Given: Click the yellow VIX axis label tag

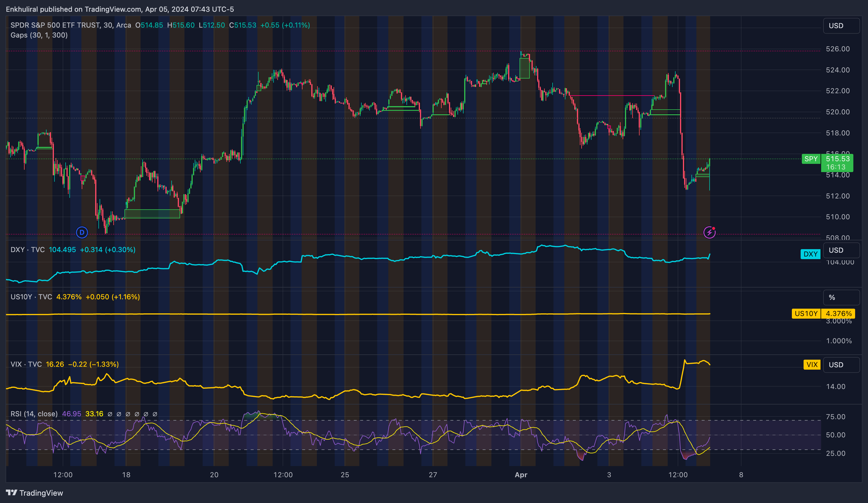Looking at the screenshot, I should point(811,365).
